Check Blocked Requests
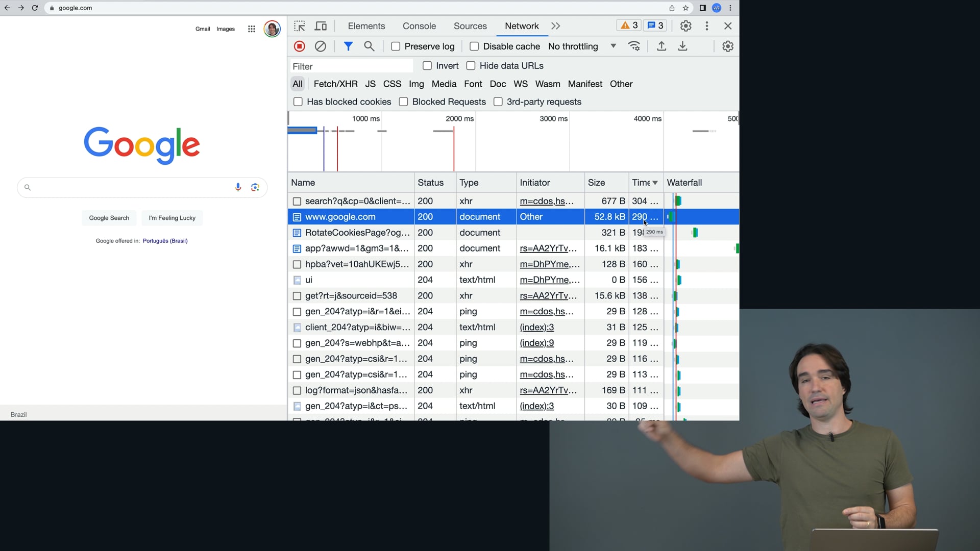Image resolution: width=980 pixels, height=551 pixels. click(x=403, y=102)
